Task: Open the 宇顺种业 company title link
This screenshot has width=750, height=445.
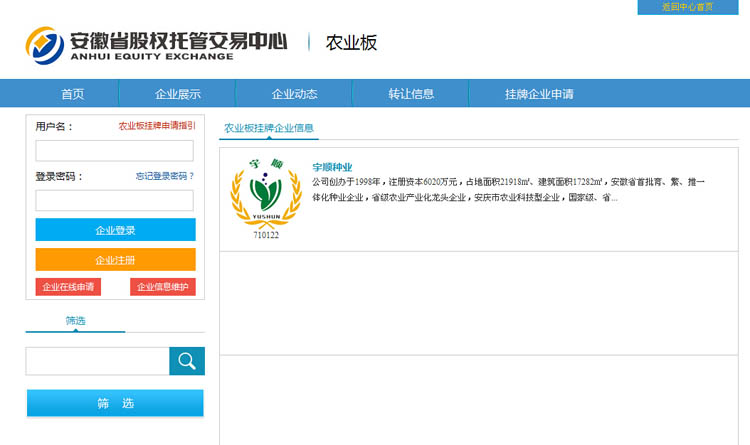Action: 332,167
